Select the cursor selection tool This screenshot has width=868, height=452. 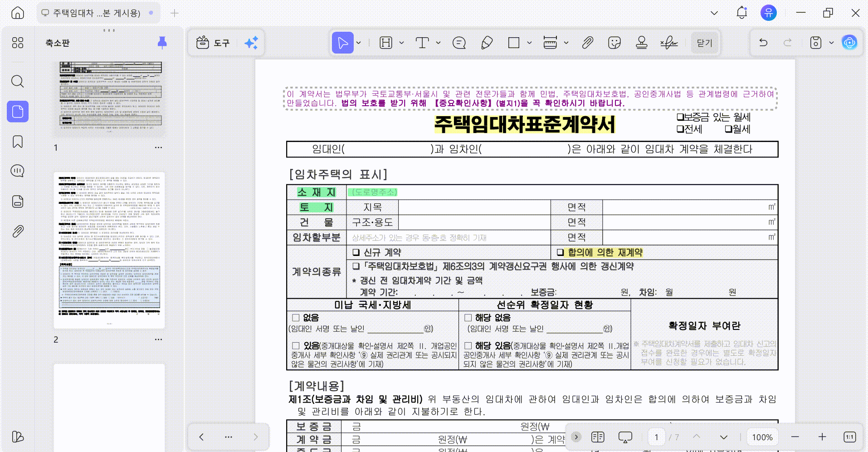pos(343,43)
